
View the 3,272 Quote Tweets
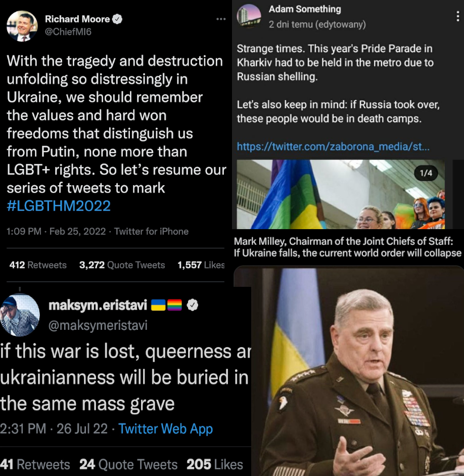click(x=122, y=265)
